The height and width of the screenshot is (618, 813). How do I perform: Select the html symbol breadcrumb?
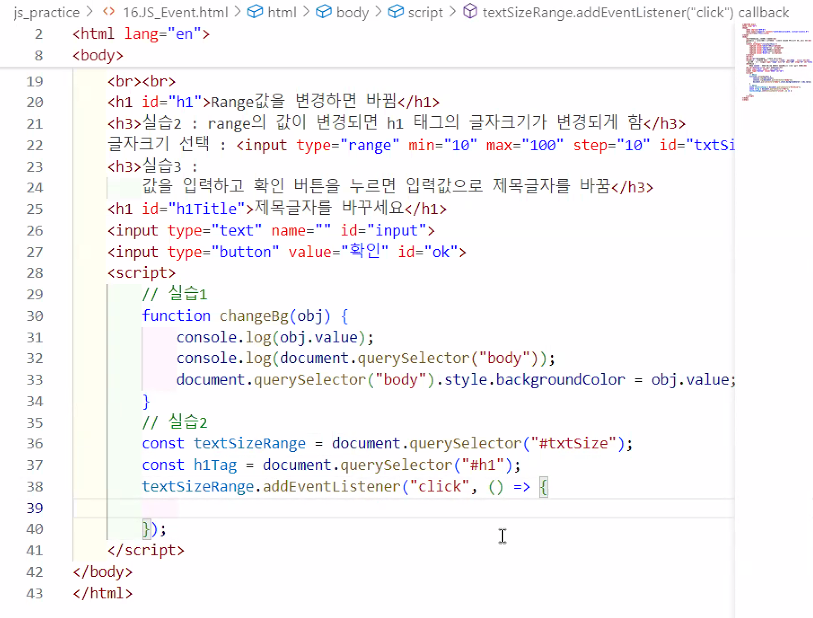[282, 12]
